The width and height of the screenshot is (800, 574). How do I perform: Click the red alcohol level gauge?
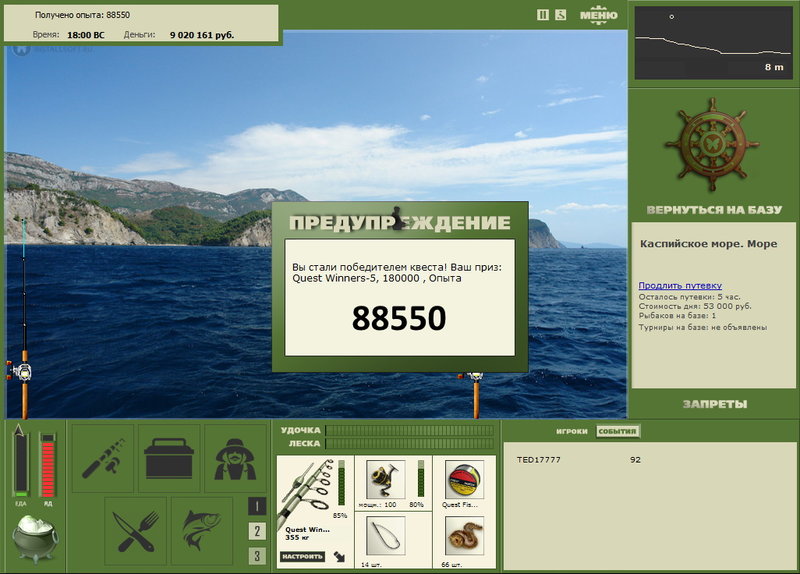(47, 464)
